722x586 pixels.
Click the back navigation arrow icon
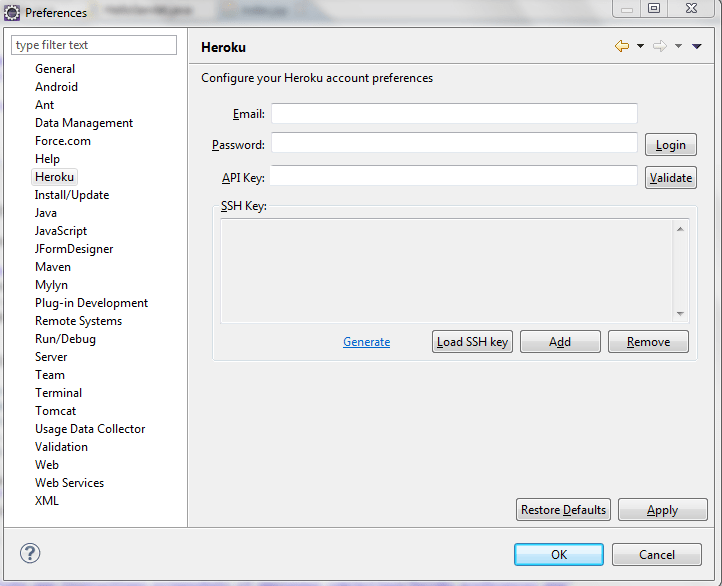click(622, 46)
